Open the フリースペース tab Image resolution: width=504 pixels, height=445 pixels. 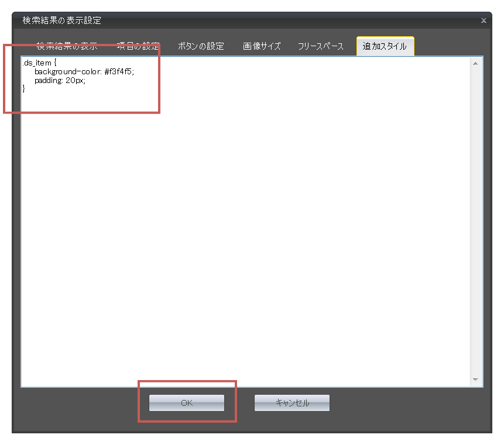click(320, 46)
